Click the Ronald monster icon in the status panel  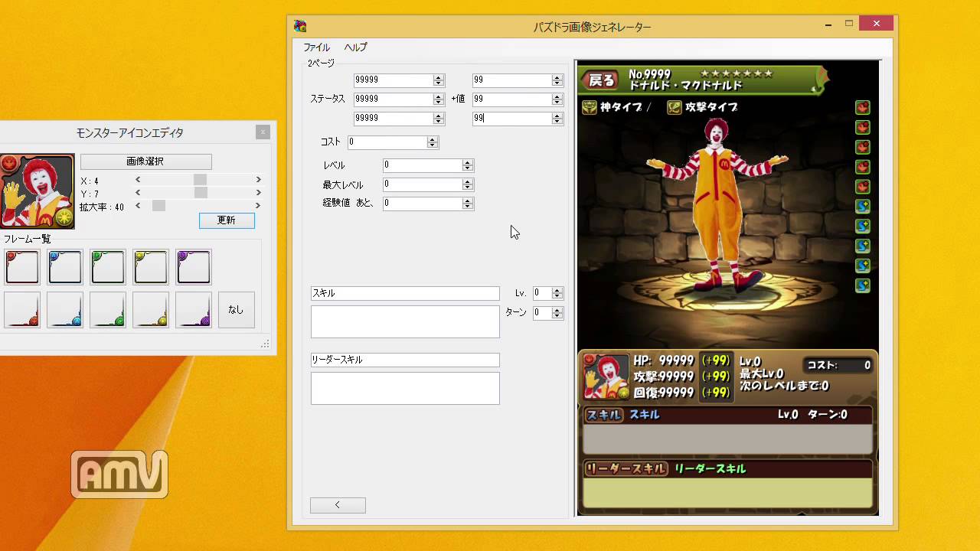point(606,376)
